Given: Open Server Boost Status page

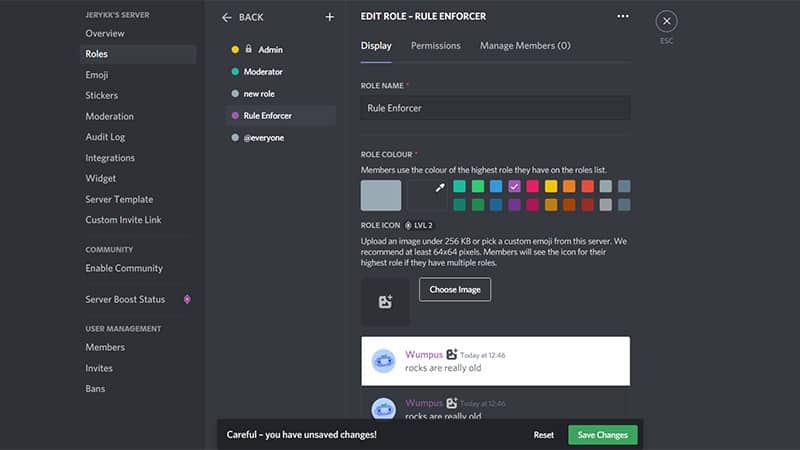Looking at the screenshot, I should 138,299.
